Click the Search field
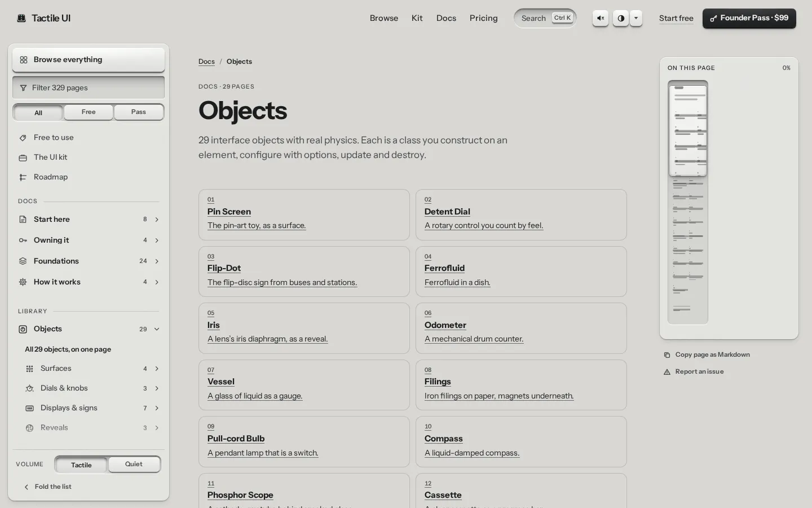The image size is (812, 508). [545, 18]
